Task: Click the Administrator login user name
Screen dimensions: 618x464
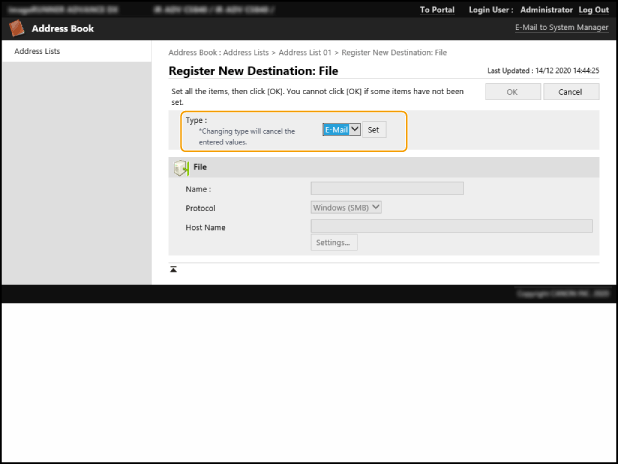Action: (x=546, y=9)
